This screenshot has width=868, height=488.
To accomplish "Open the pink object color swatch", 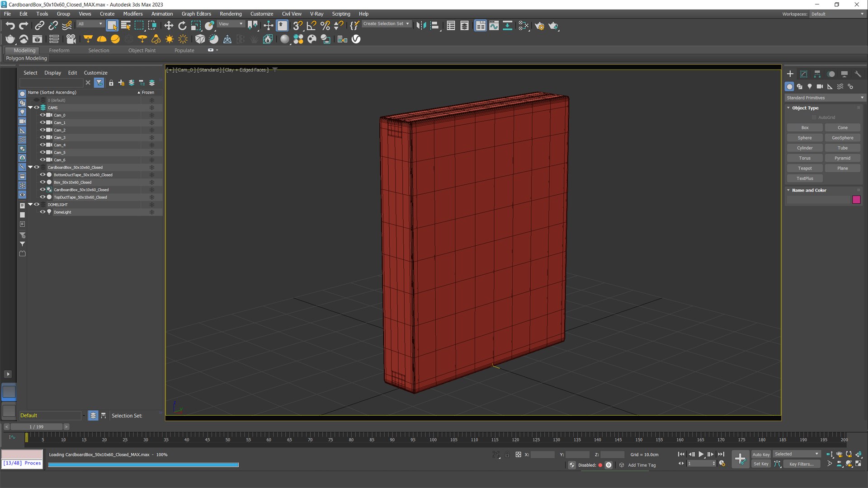I will 856,200.
